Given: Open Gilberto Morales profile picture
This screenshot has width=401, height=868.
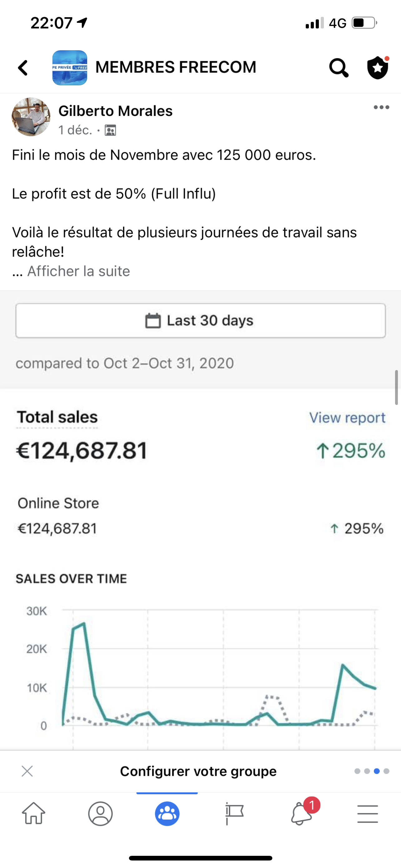Looking at the screenshot, I should tap(31, 117).
